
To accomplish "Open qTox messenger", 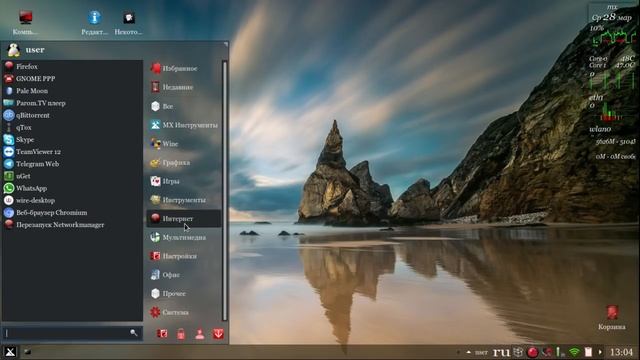I will (72, 127).
